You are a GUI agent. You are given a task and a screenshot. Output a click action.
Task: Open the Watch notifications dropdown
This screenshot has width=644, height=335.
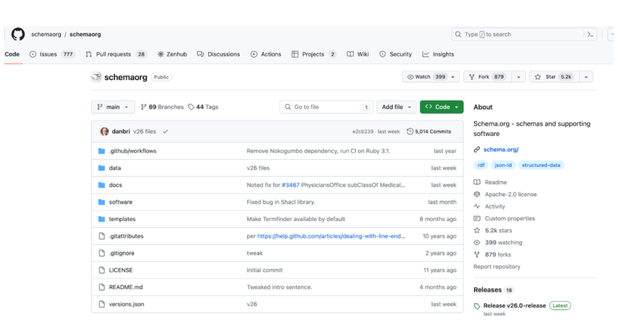(x=431, y=77)
